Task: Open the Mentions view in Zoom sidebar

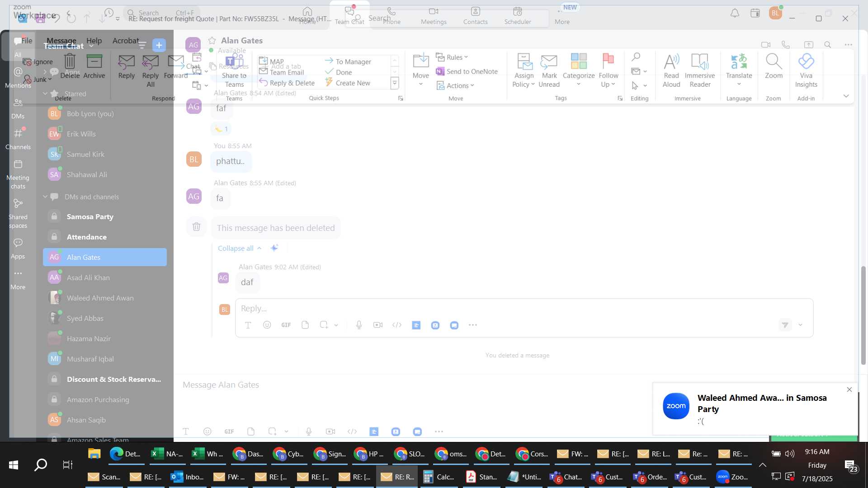Action: tap(18, 77)
